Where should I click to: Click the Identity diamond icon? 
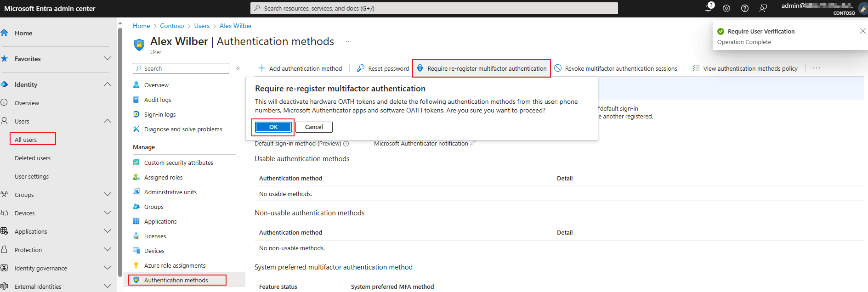coord(5,84)
